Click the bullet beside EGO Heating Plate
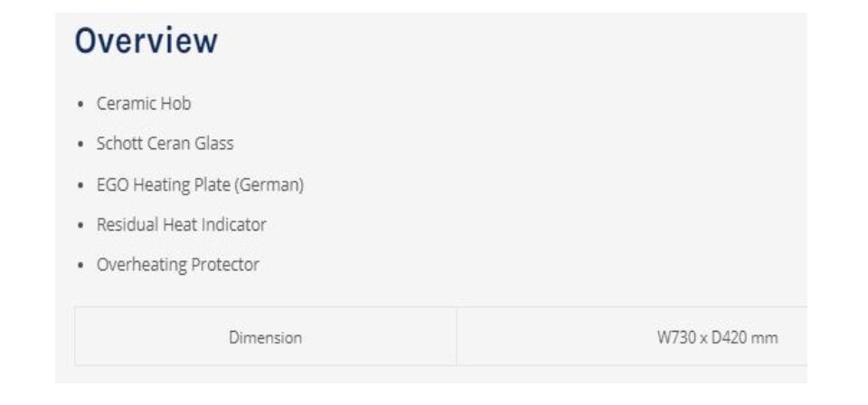This screenshot has height=405, width=868. (81, 184)
